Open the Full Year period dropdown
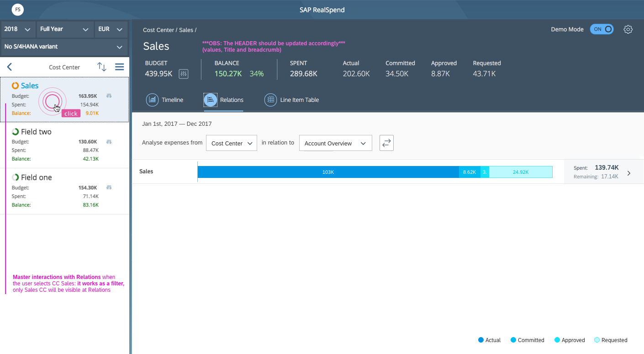This screenshot has width=644, height=354. coord(65,29)
